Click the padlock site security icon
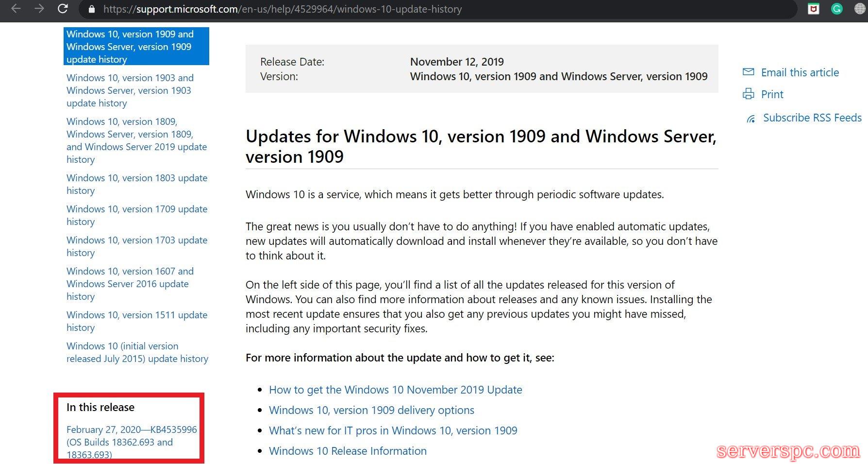Screen dimensions: 868x464 point(92,9)
